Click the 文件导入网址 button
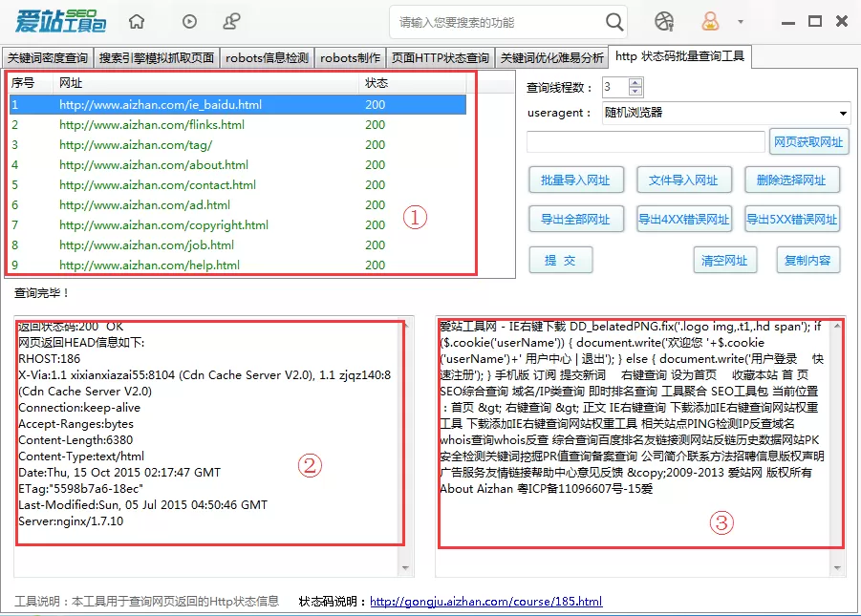This screenshot has height=616, width=861. 683,181
